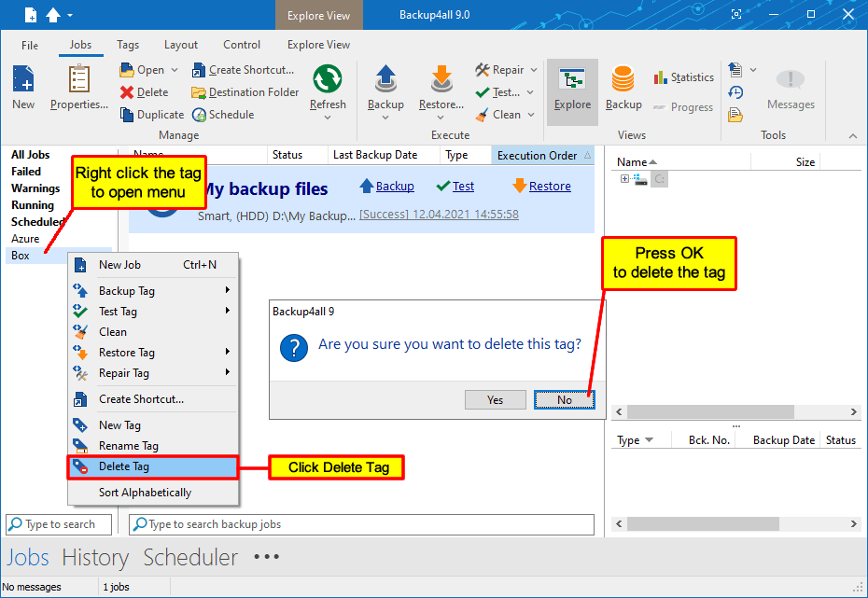Click the Restore link on job card
The height and width of the screenshot is (598, 868).
pyautogui.click(x=550, y=187)
